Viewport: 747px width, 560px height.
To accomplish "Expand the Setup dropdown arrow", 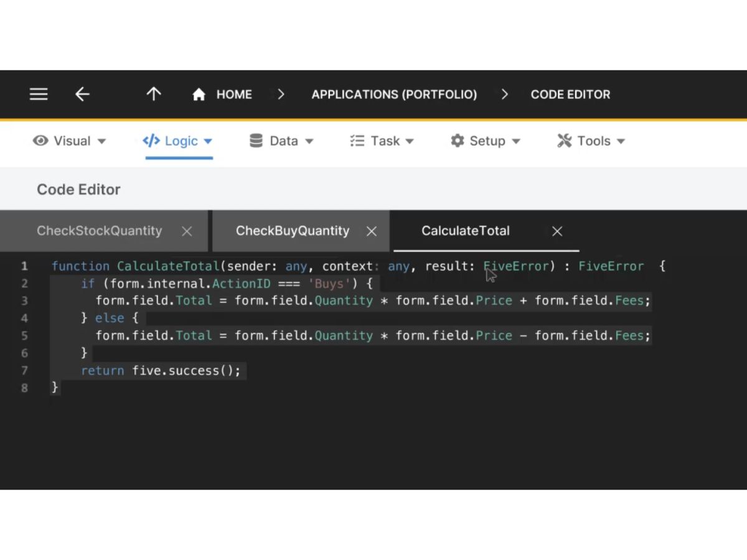I will (515, 142).
